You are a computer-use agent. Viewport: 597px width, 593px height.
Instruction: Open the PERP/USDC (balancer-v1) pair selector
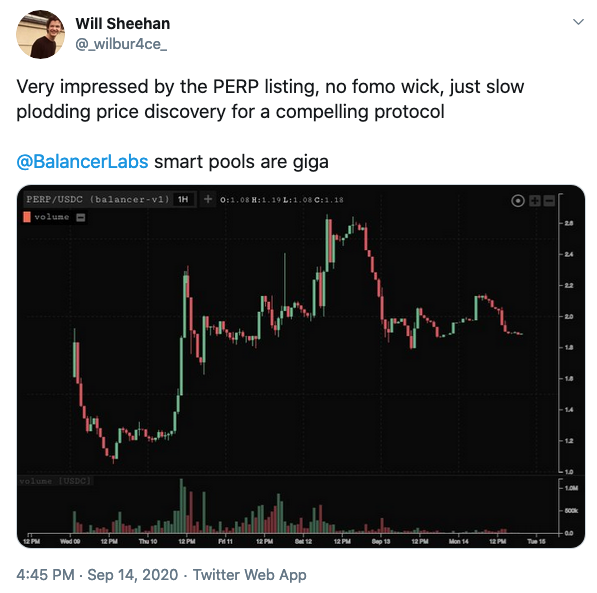point(97,199)
